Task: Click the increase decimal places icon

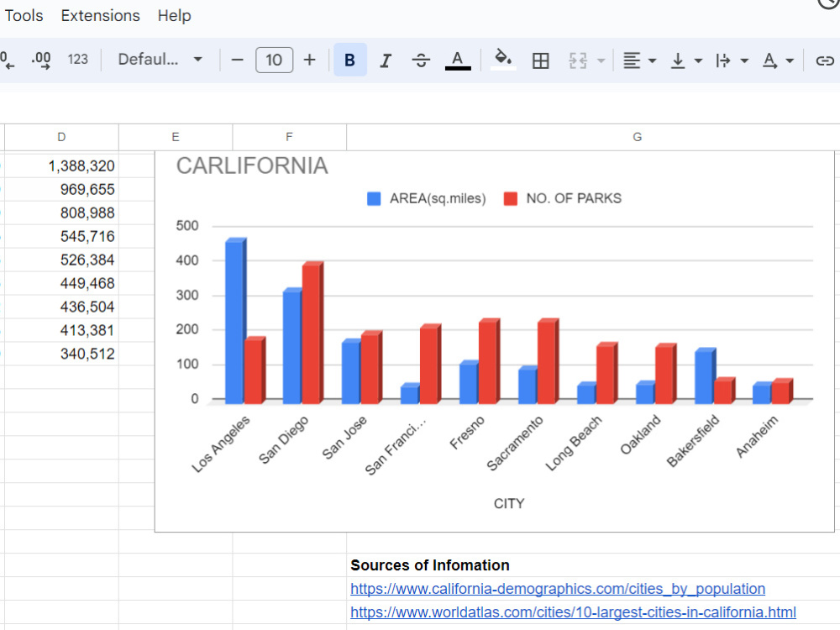Action: [41, 60]
